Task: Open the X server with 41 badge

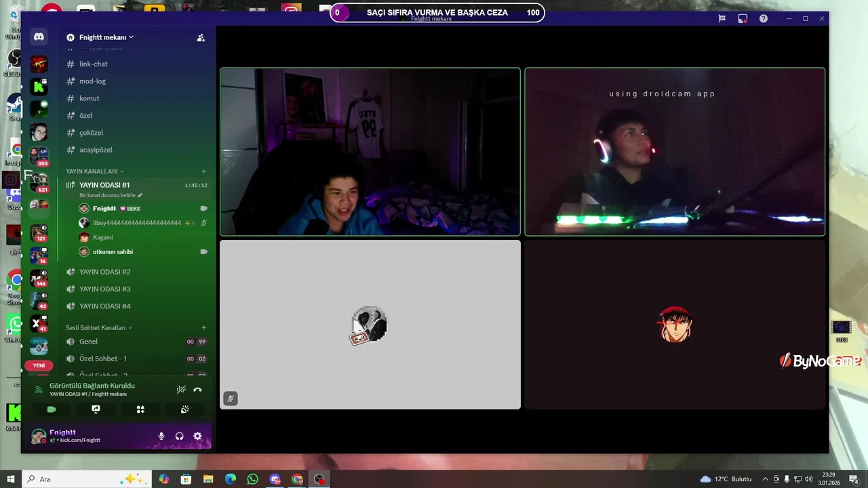Action: [x=39, y=323]
